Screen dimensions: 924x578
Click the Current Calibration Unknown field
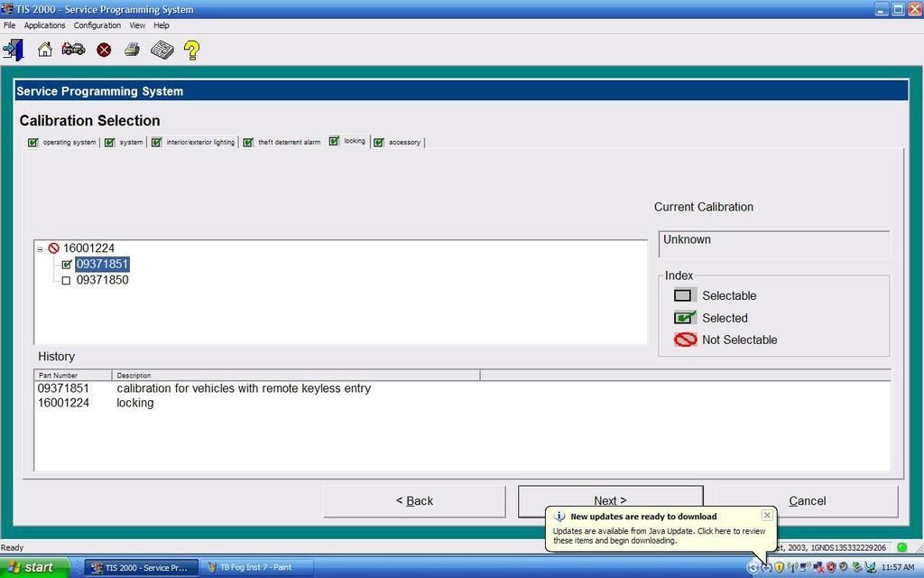tap(773, 244)
